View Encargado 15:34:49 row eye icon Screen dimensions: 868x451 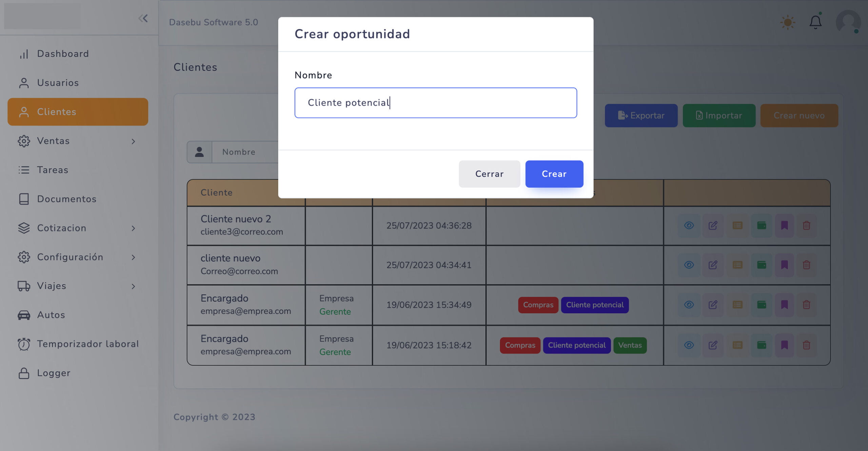(689, 305)
